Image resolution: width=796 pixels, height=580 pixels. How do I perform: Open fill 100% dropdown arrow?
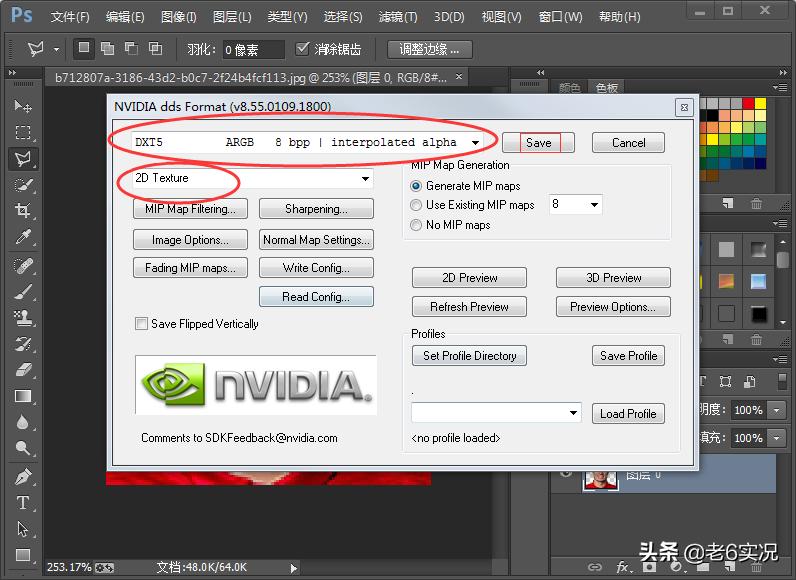coord(777,437)
